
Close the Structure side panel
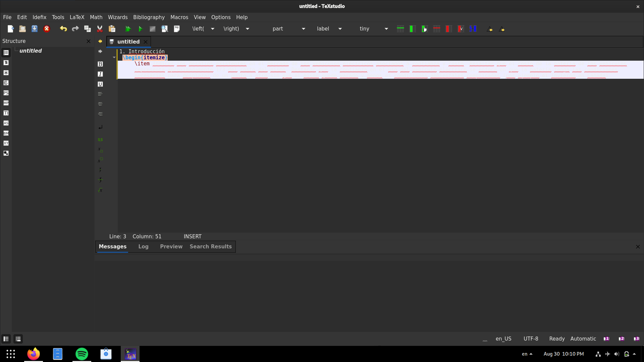click(89, 41)
